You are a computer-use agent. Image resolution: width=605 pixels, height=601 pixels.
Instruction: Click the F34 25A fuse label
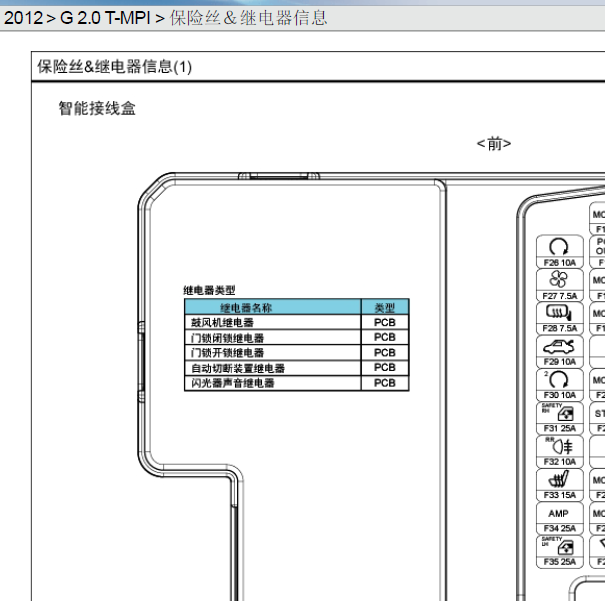[559, 528]
